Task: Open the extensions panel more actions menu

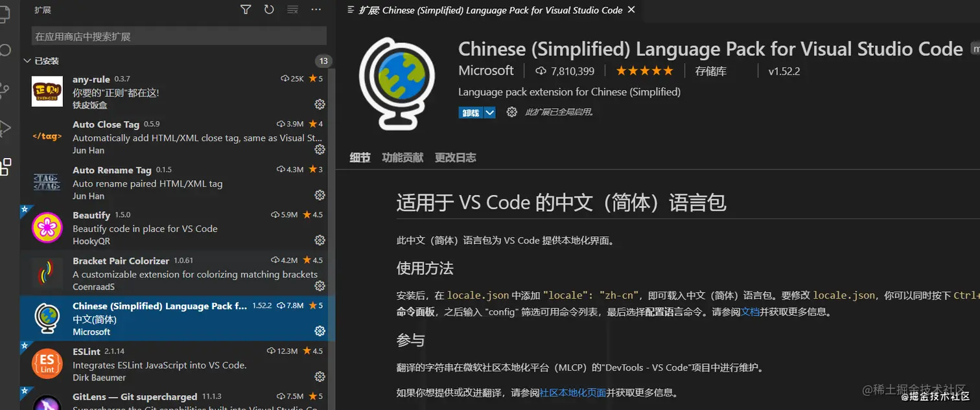Action: pyautogui.click(x=316, y=10)
